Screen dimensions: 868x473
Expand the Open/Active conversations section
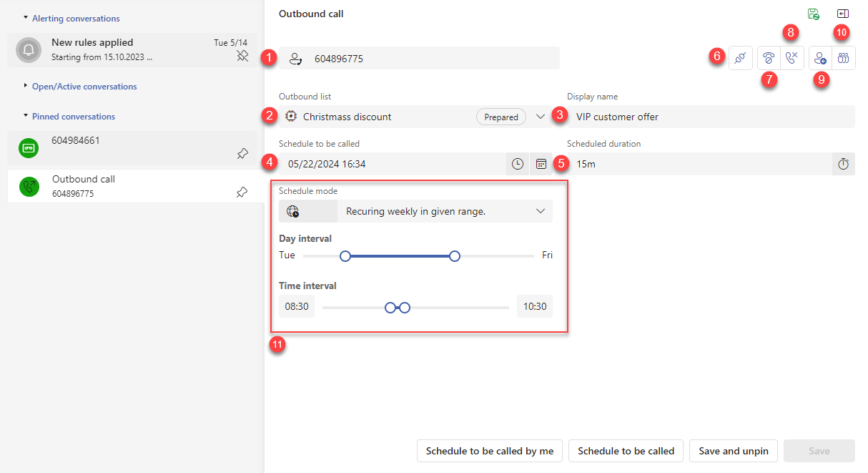pos(26,85)
